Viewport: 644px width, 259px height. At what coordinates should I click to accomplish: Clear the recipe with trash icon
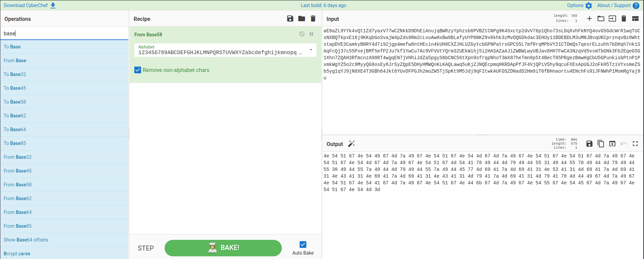[x=313, y=18]
